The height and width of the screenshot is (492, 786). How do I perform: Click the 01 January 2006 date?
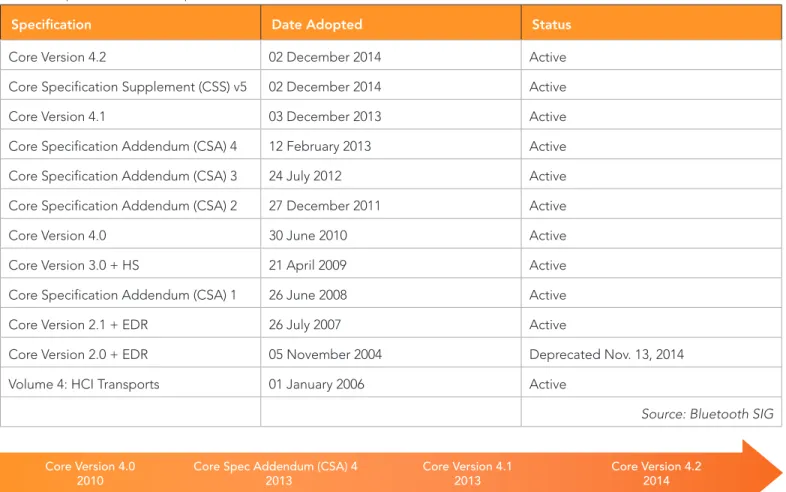pyautogui.click(x=316, y=384)
